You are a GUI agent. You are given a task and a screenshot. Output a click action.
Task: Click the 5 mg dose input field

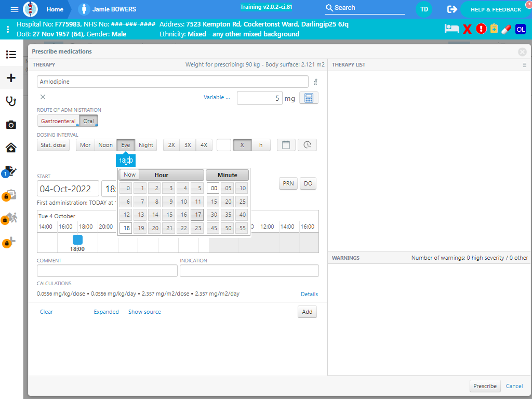[260, 98]
